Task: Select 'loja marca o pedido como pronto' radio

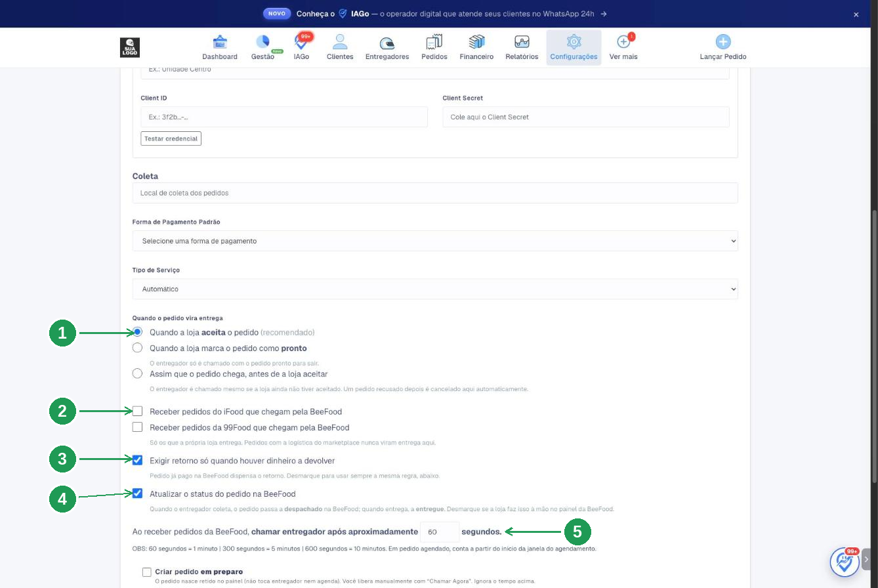Action: (x=137, y=348)
